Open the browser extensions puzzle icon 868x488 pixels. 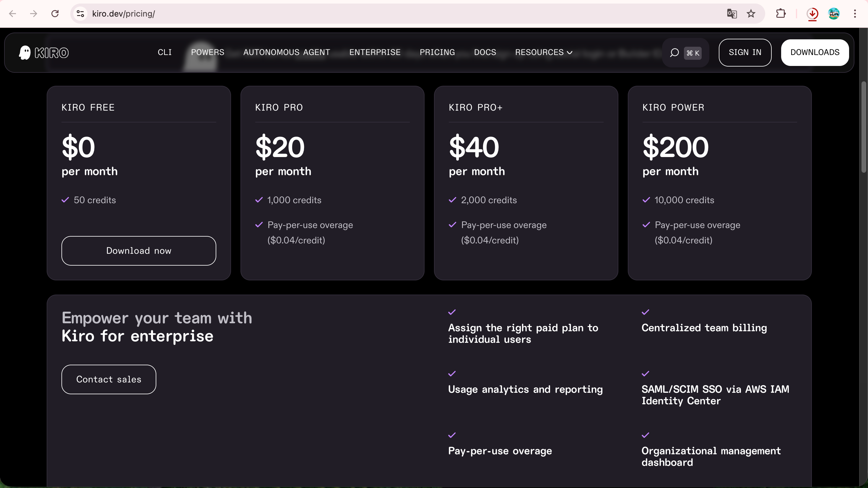[x=780, y=14]
